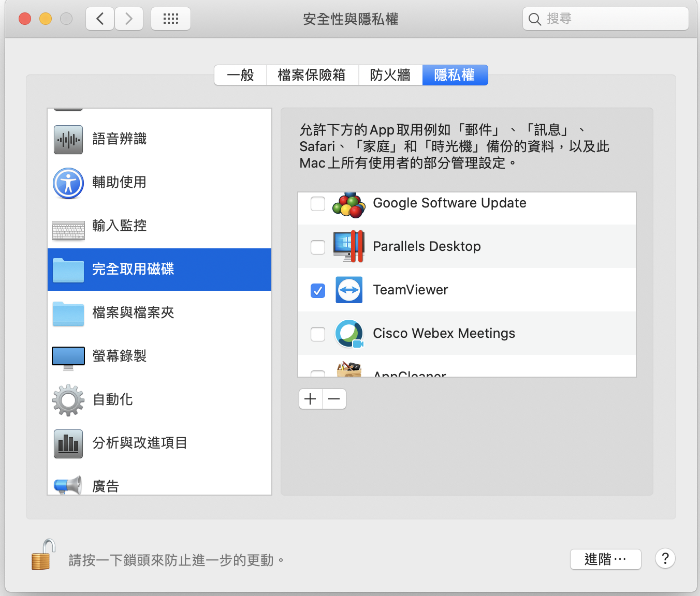The width and height of the screenshot is (700, 596).
Task: Click the gear icon for 自動化
Action: click(x=68, y=400)
